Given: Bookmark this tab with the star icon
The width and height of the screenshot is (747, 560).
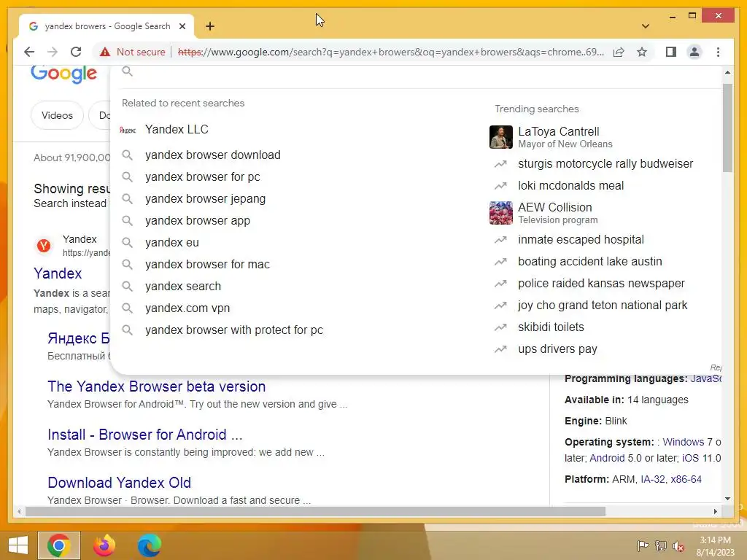Looking at the screenshot, I should tap(642, 52).
